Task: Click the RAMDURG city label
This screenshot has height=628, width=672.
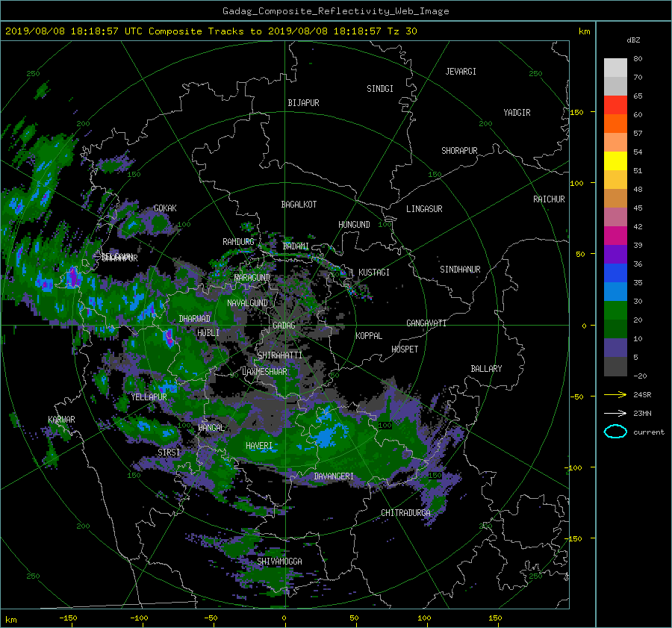Action: coord(238,242)
